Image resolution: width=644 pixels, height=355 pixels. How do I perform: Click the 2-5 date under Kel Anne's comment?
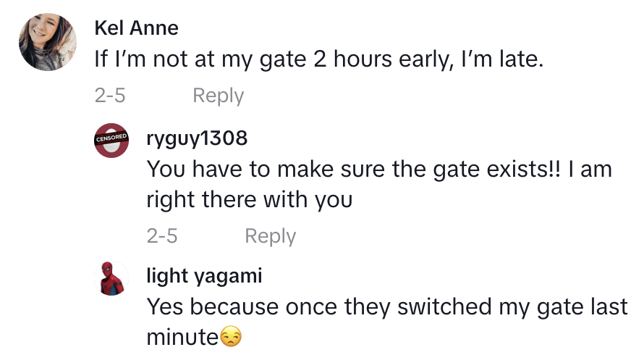click(x=110, y=96)
